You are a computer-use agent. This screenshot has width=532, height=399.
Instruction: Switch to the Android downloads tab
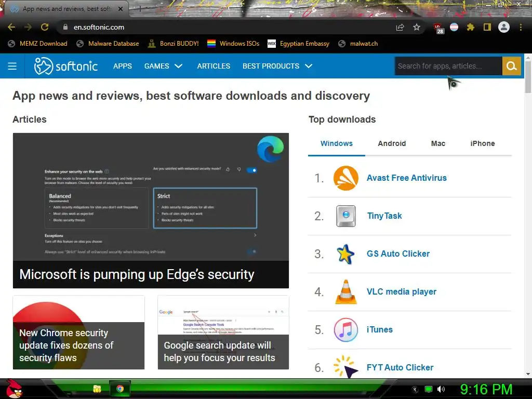click(x=392, y=143)
